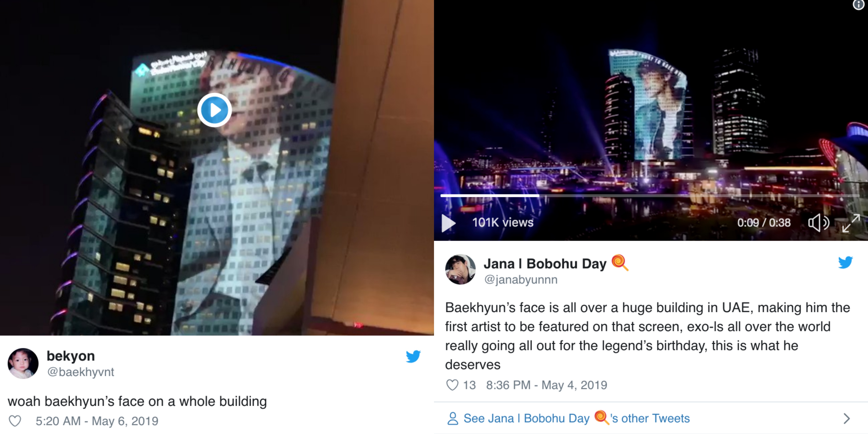Screen dimensions: 868x434
Task: Seek along the video progress bar
Action: (650, 196)
